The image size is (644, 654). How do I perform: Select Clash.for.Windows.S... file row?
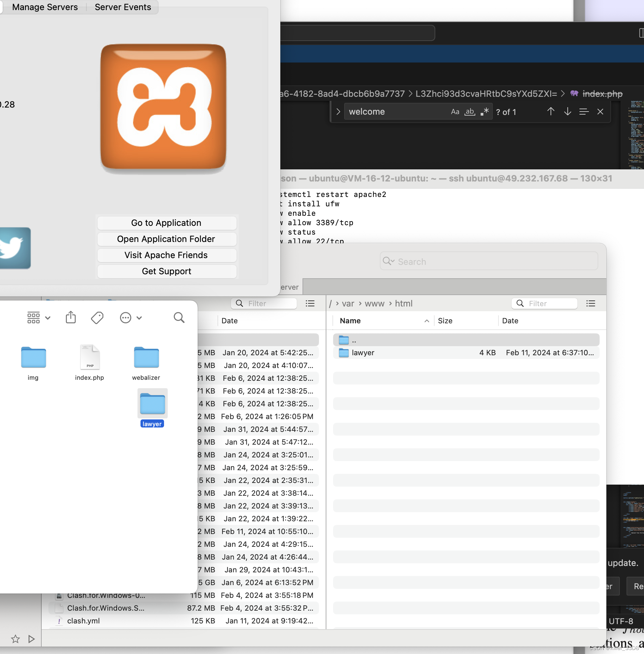pyautogui.click(x=183, y=608)
